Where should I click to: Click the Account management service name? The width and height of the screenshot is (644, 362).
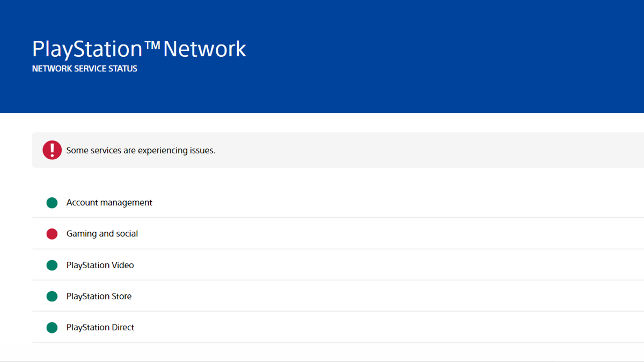109,202
